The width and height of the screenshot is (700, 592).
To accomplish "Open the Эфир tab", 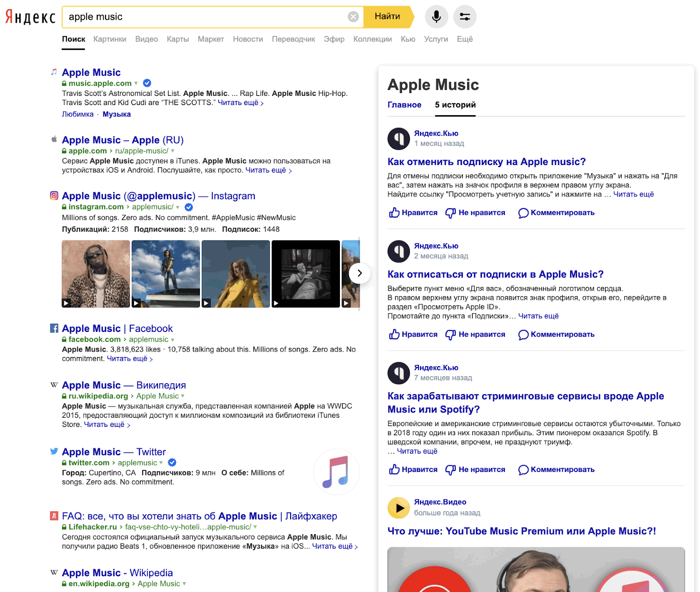I will tap(334, 39).
